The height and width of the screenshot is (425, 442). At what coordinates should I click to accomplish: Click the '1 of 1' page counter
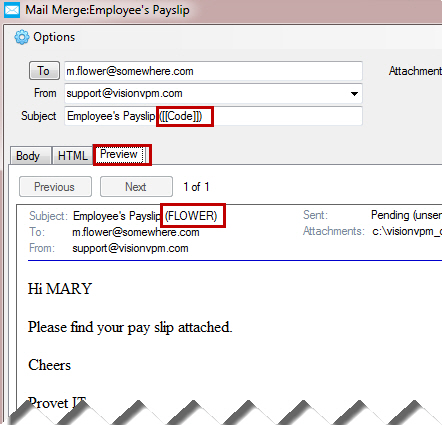[196, 187]
